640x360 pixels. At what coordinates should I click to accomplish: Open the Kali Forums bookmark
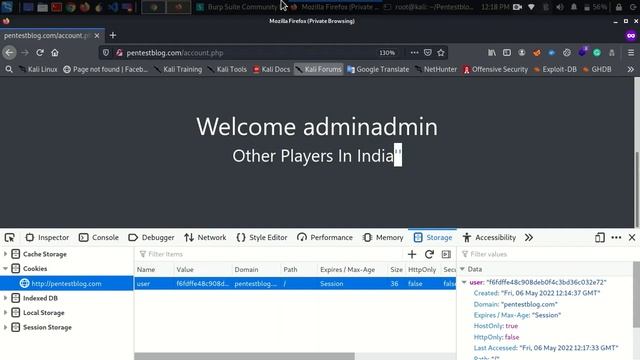click(318, 69)
